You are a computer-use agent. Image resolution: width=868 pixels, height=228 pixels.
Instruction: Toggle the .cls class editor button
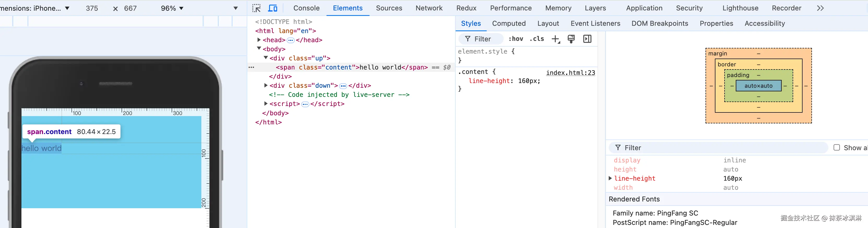(x=537, y=39)
